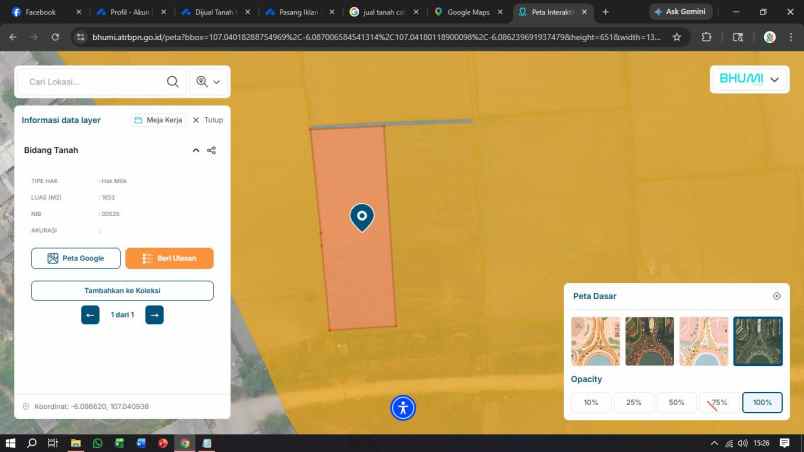Image resolution: width=804 pixels, height=452 pixels.
Task: Select the fourth satellite basemap thumbnail
Action: (x=758, y=341)
